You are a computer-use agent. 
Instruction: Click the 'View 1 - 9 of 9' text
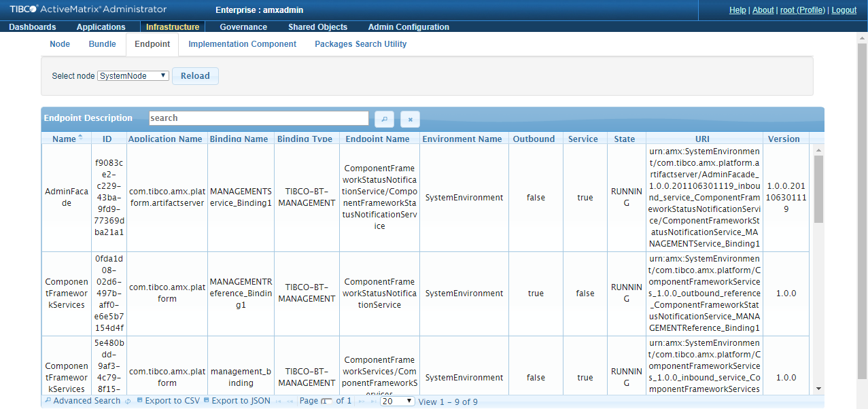pos(448,402)
